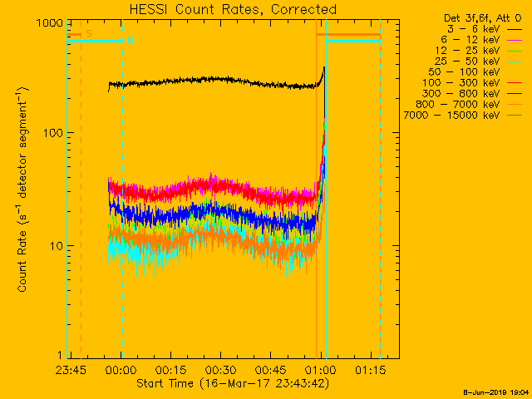Click the orange 'S' marker label
Image resolution: width=532 pixels, height=399 pixels.
point(89,33)
